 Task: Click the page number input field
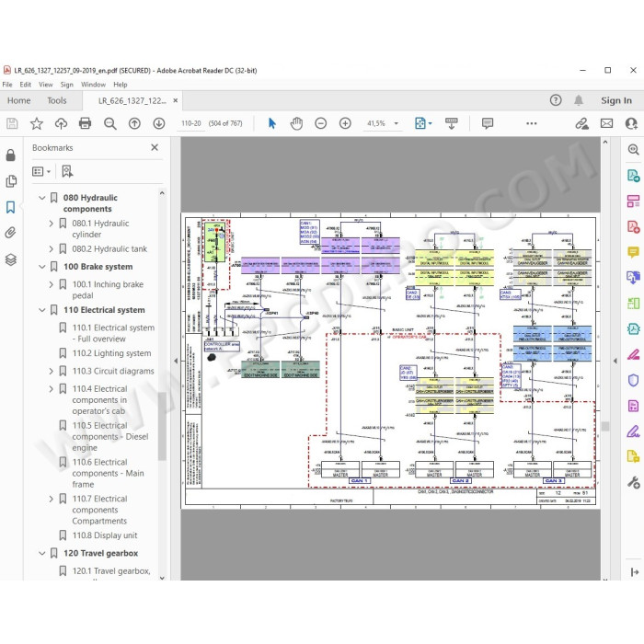[x=191, y=123]
